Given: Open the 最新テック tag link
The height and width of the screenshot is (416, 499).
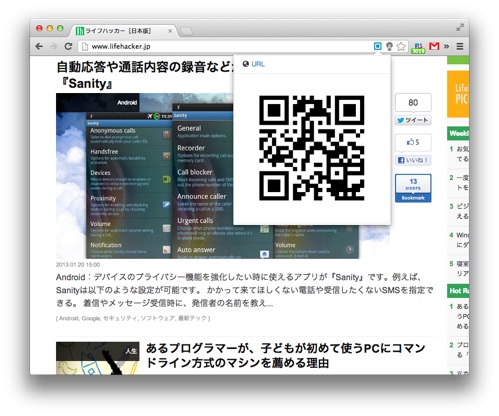Looking at the screenshot, I should tap(192, 318).
